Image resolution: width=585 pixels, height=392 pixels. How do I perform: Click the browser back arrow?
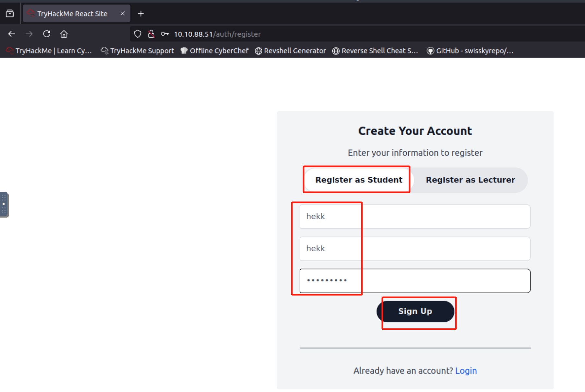[12, 34]
